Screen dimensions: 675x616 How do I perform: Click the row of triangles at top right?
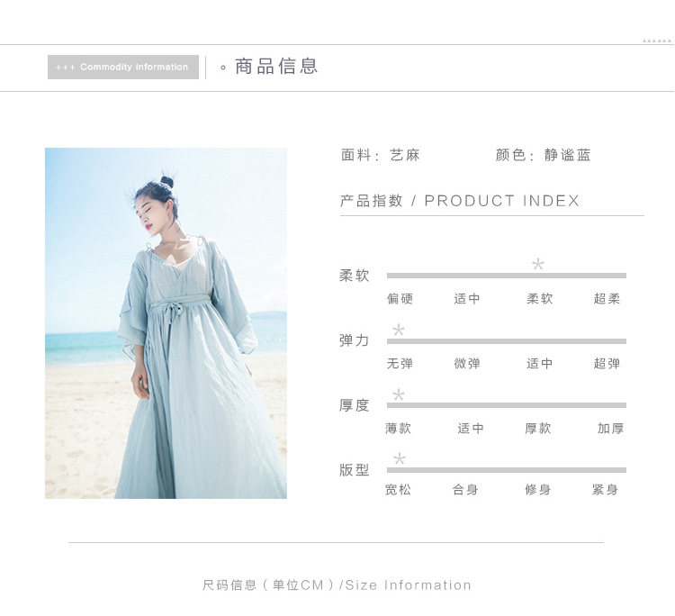[657, 41]
